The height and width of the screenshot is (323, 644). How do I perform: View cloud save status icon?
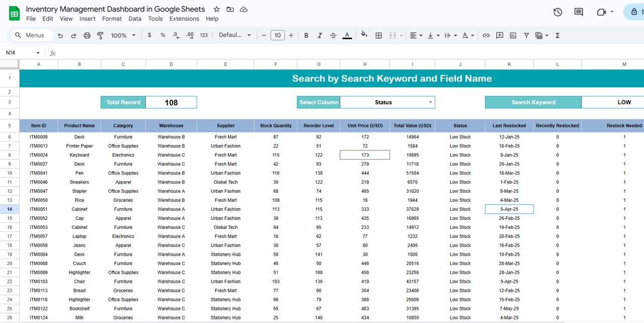point(244,9)
